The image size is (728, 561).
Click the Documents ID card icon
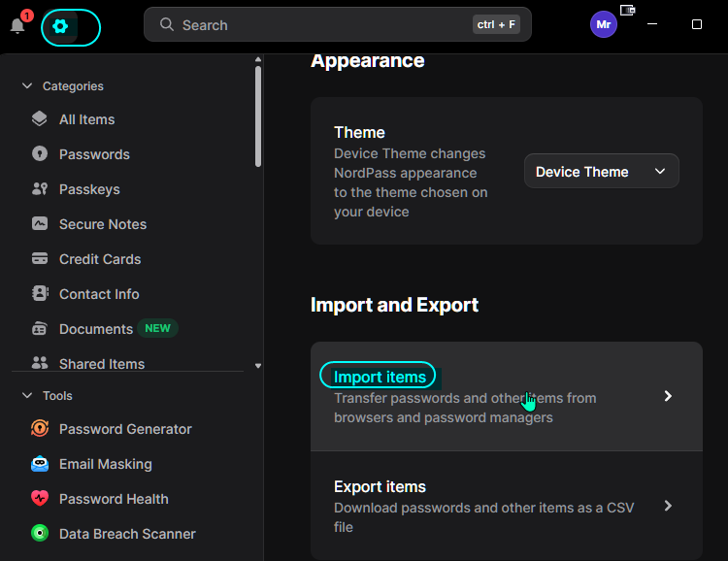(x=40, y=328)
